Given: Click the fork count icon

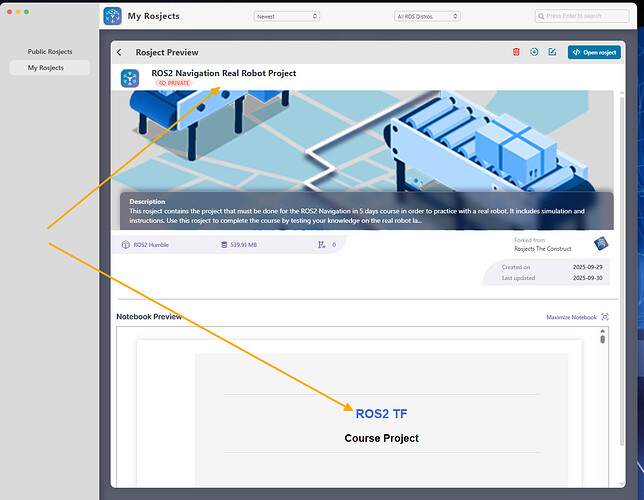Looking at the screenshot, I should 322,245.
